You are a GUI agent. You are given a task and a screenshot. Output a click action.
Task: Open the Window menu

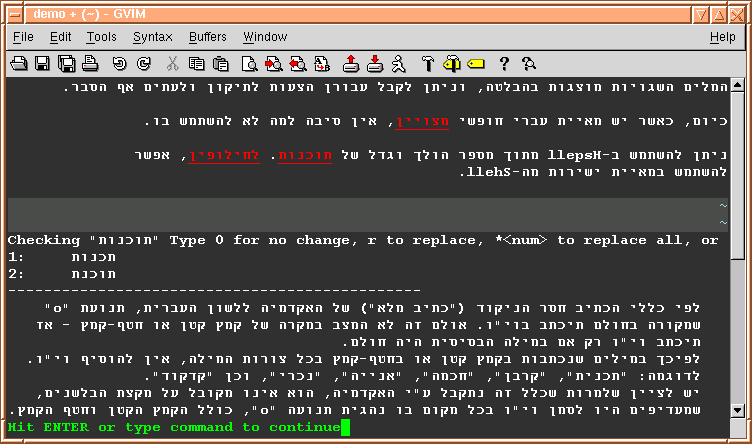(x=265, y=37)
